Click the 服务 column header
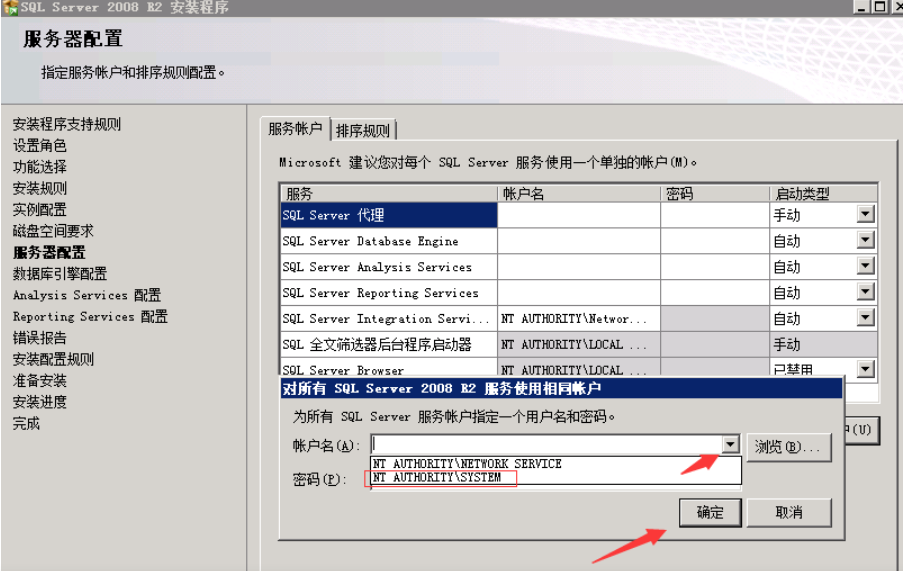This screenshot has height=571, width=903. (x=389, y=193)
